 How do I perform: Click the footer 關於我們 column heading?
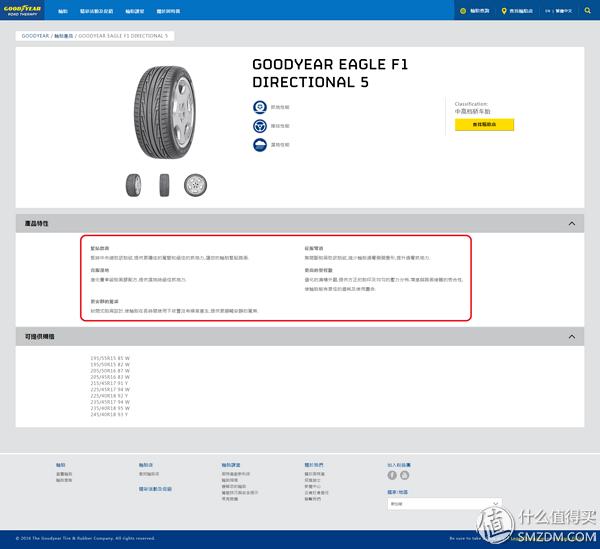pos(314,465)
